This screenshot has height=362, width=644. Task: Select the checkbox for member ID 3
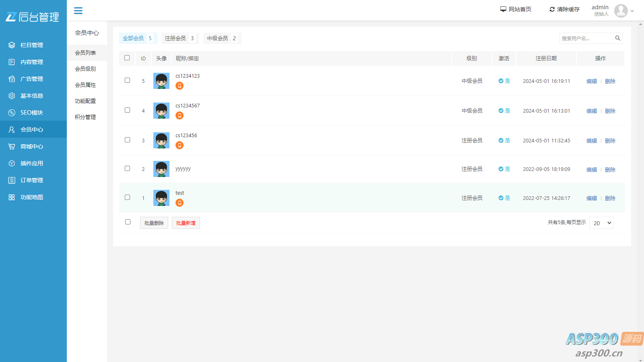coord(127,140)
